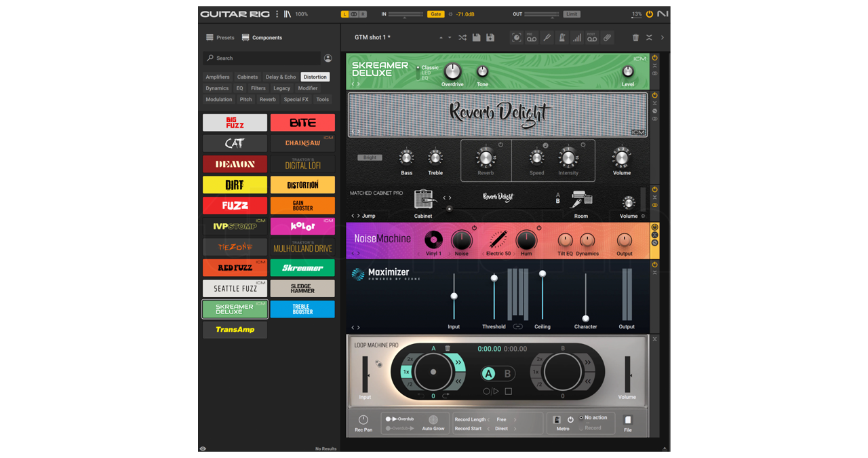This screenshot has width=868, height=458.
Task: Click the Native Instruments NI logo
Action: coord(663,14)
